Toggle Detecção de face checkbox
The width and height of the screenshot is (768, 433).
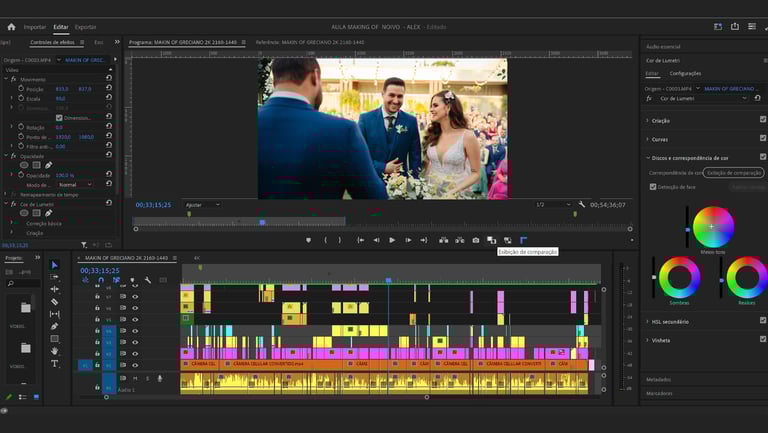point(653,187)
